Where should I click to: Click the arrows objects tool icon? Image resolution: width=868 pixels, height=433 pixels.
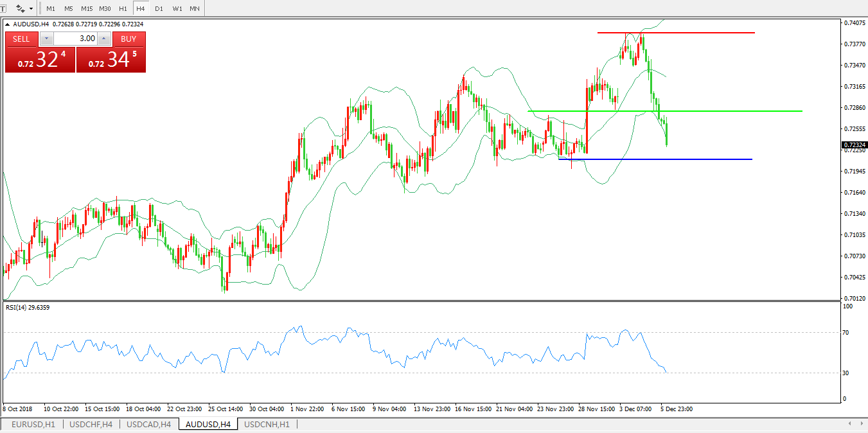[x=21, y=9]
